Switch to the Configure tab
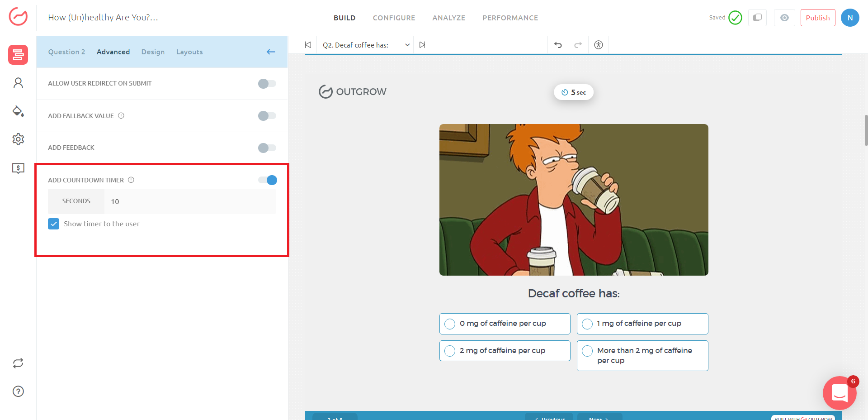Viewport: 868px width, 420px height. pos(394,18)
